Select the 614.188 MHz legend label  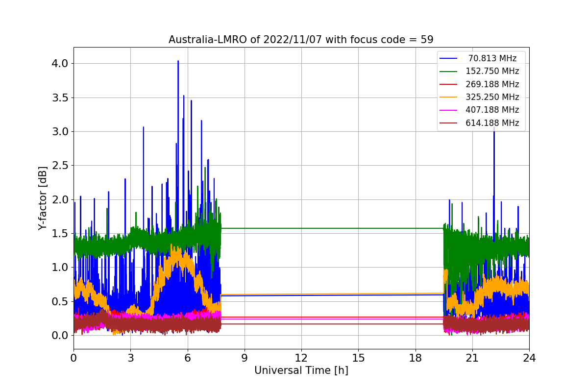click(492, 123)
